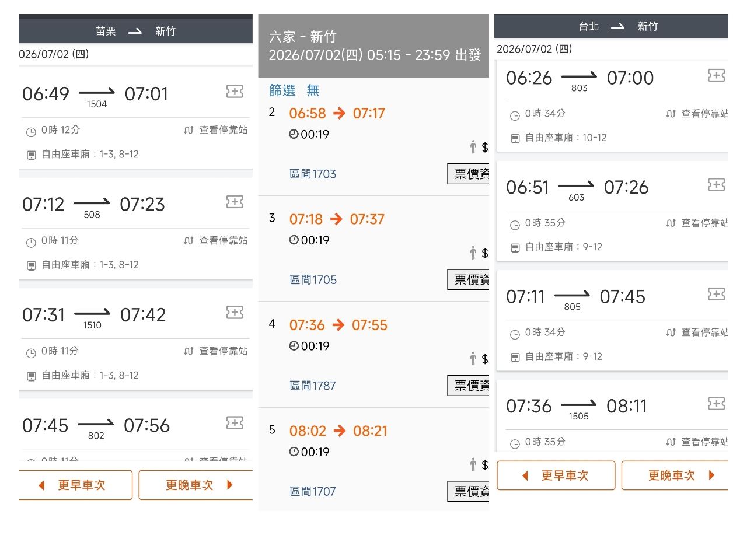Screen dimensions: 747x560
Task: Tap ticket icon for train 508
Action: click(x=235, y=202)
